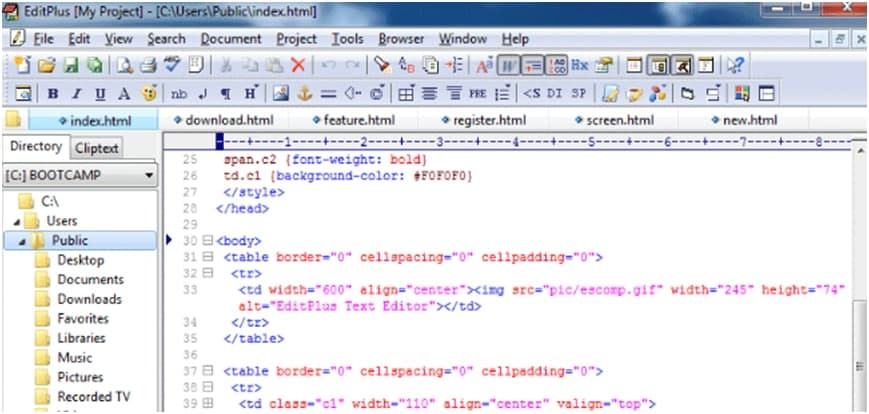Open the Project menu
Image resolution: width=869 pixels, height=414 pixels.
[x=297, y=39]
